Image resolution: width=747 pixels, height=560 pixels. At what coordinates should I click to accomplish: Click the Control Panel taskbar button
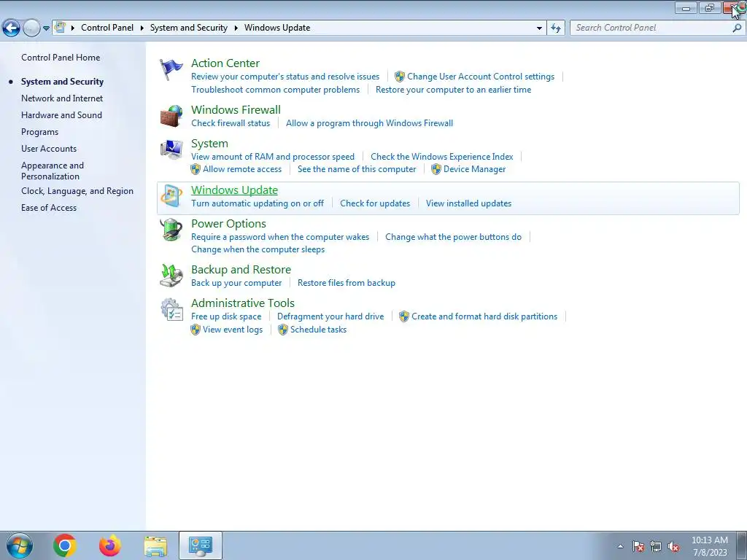(x=201, y=545)
